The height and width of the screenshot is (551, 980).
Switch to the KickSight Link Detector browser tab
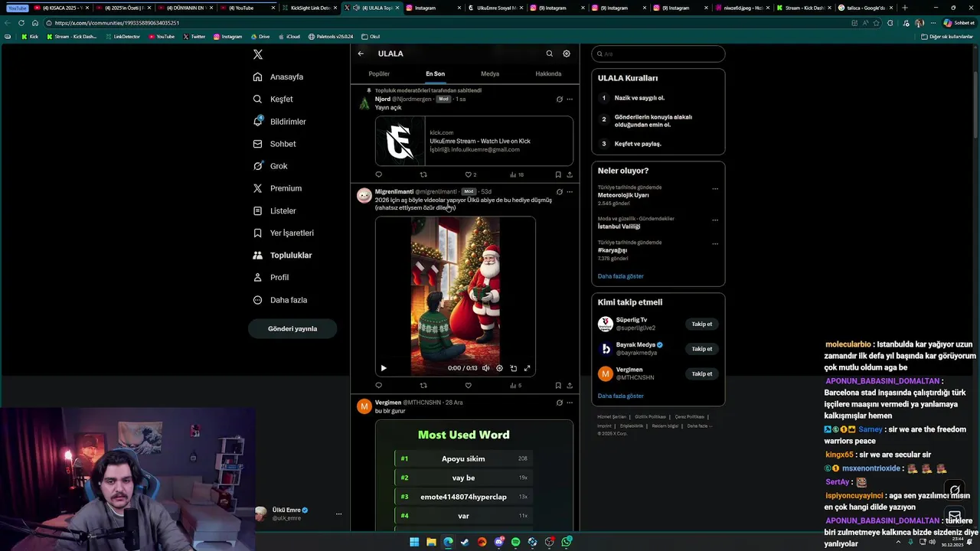(310, 8)
